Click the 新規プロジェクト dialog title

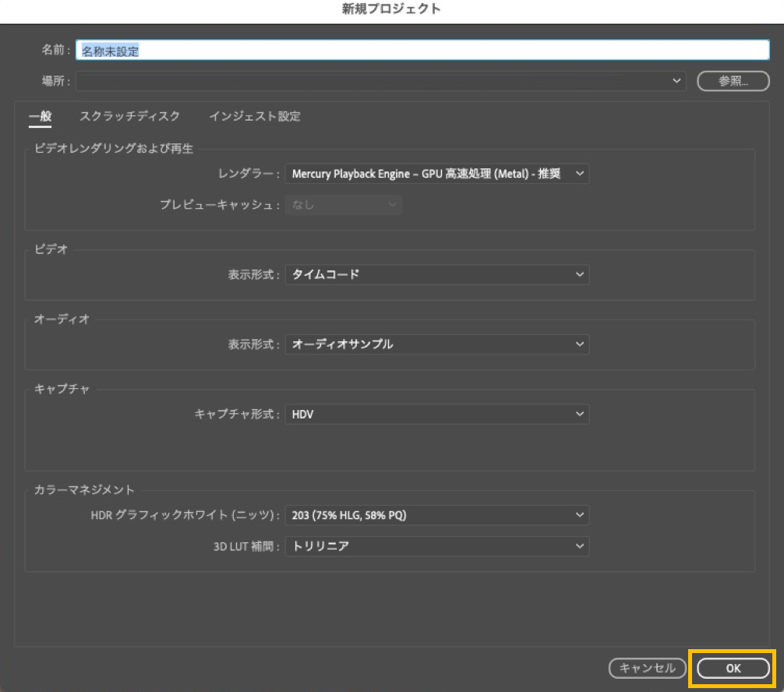(391, 9)
